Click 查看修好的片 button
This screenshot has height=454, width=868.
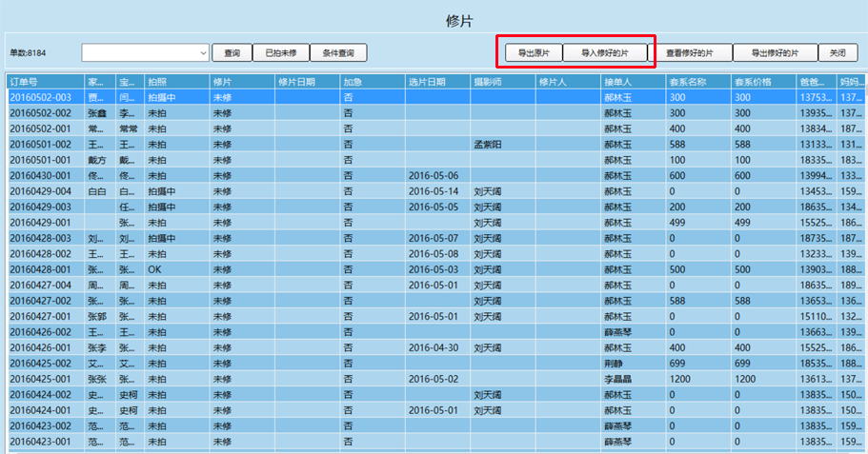point(689,52)
